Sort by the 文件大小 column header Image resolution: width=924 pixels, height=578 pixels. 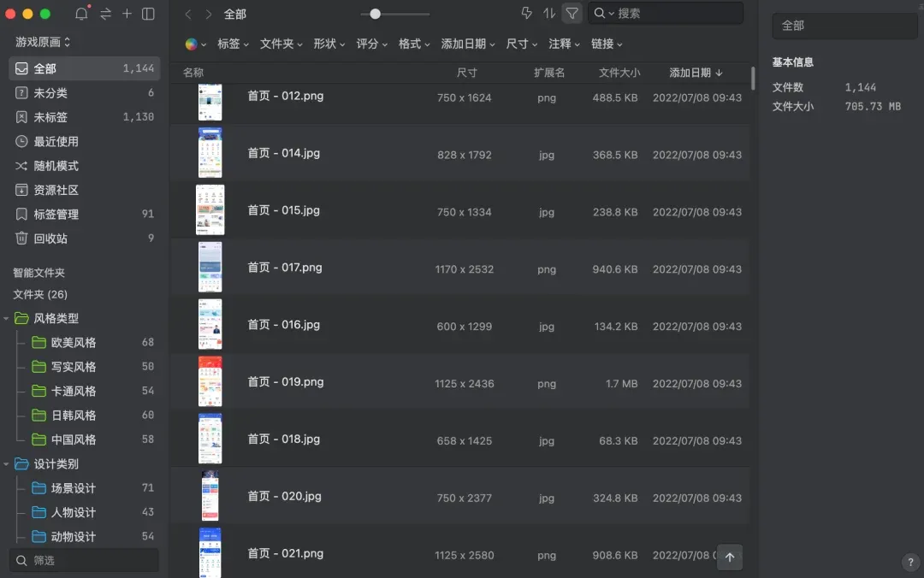click(x=619, y=73)
